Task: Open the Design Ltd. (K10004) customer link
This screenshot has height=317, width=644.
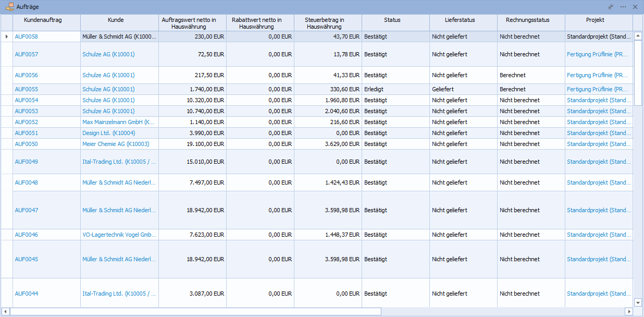Action: point(108,133)
